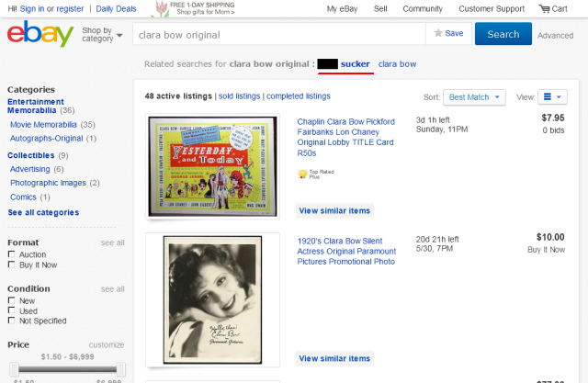Show sold listings
The image size is (588, 383).
[x=237, y=96]
